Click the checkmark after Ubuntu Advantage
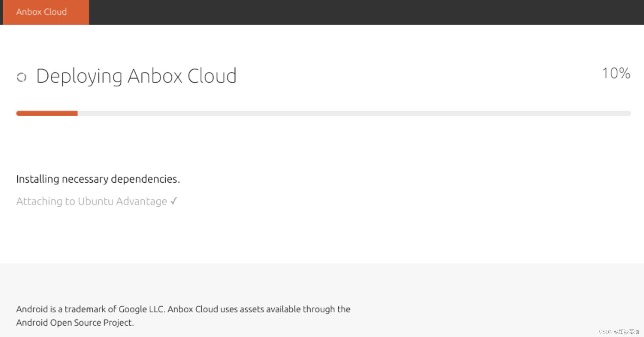Image resolution: width=644 pixels, height=337 pixels. [174, 201]
